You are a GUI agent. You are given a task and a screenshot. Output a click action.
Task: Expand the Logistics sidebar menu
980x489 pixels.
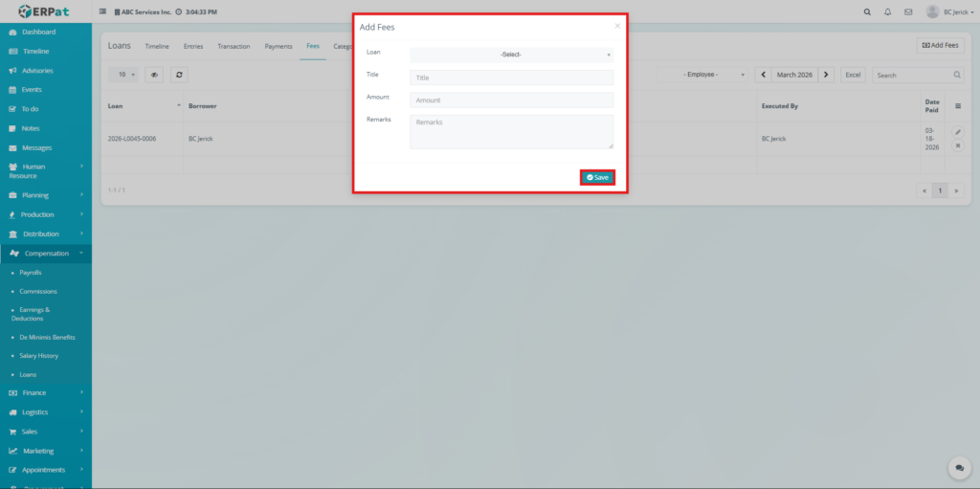(x=46, y=412)
